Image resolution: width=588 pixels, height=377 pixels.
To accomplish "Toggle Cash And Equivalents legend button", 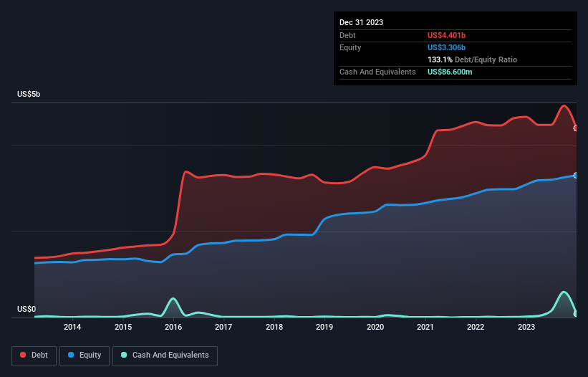I will point(165,355).
